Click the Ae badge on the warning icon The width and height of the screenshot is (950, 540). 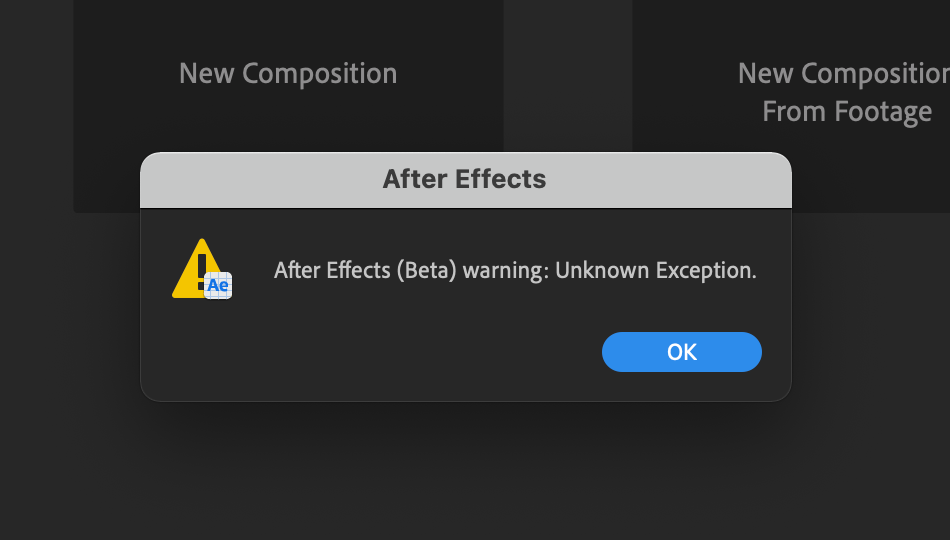[218, 285]
